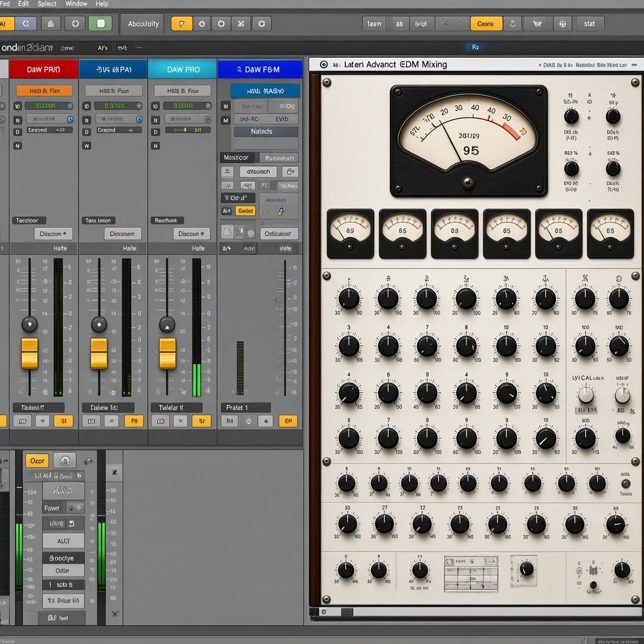The height and width of the screenshot is (644, 644).
Task: Click the loop icon in the bottom fast button
Action: coord(52,618)
